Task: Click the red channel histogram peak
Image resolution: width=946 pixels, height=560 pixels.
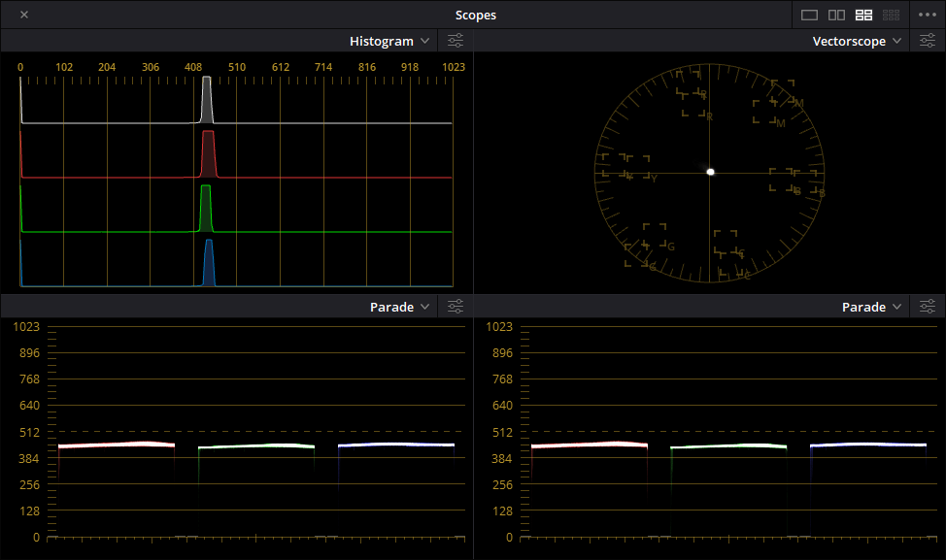Action: point(208,153)
